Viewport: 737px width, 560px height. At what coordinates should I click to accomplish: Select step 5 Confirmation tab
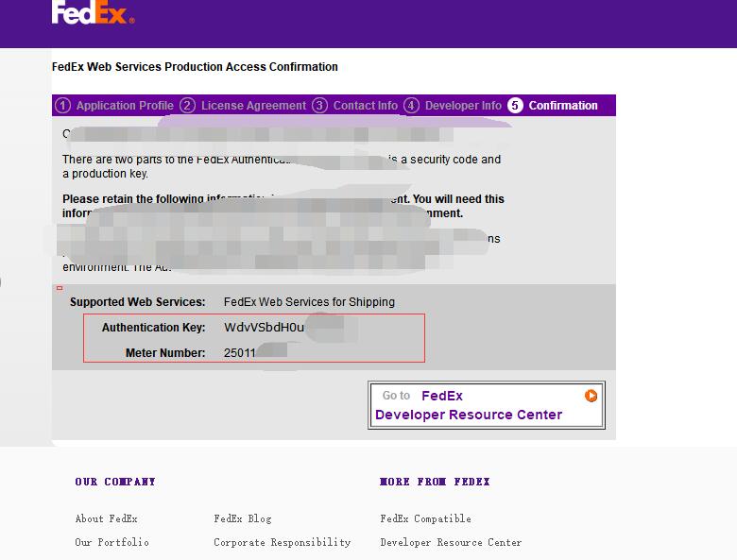point(553,106)
